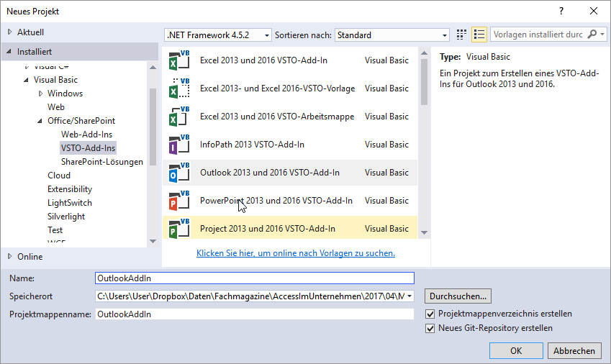Select the LightSwitch category

70,203
